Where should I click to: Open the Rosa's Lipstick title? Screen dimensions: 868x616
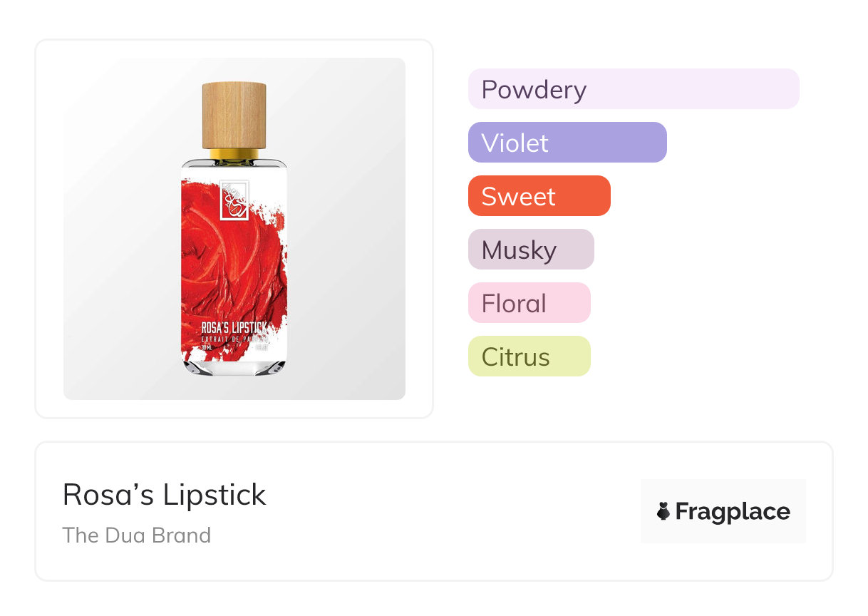164,495
